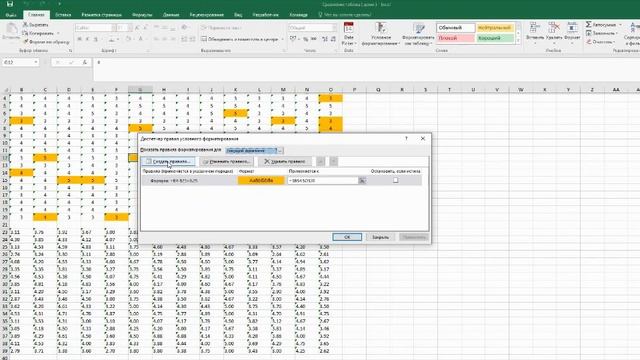Screen dimensions: 640x360
Task: Apply the Обычный cell style
Action: [456, 28]
